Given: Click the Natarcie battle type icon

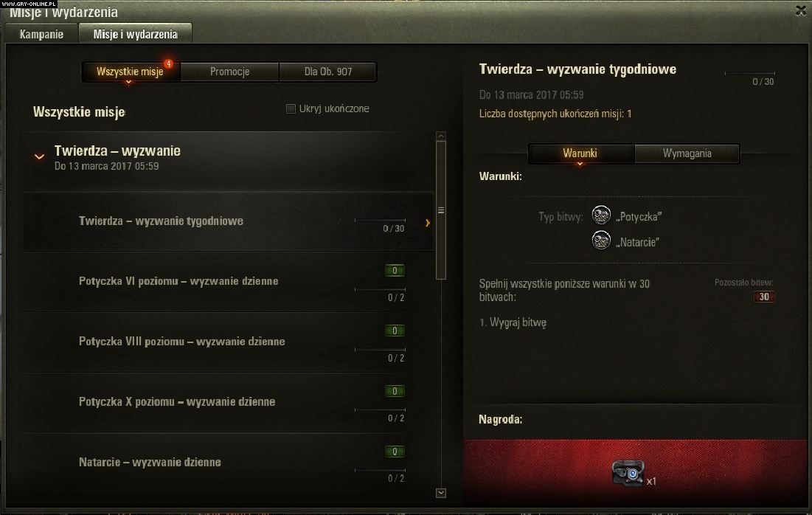Looking at the screenshot, I should pos(601,241).
